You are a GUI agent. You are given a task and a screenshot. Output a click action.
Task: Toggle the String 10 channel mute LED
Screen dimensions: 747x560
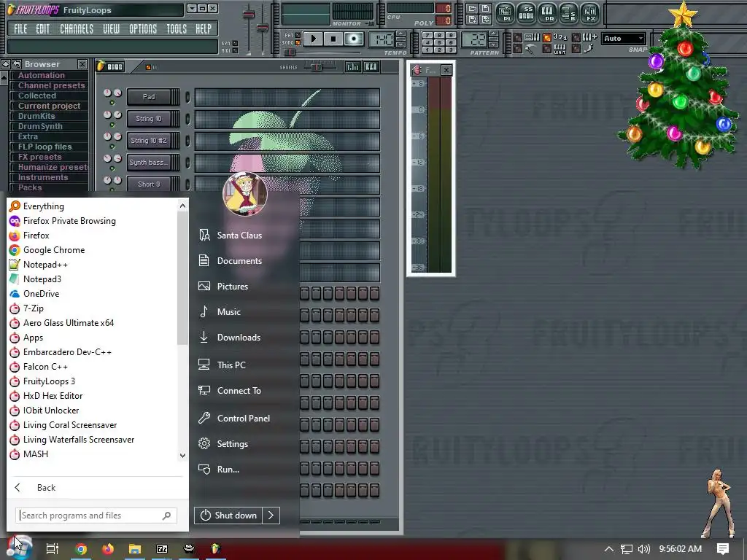(112, 125)
